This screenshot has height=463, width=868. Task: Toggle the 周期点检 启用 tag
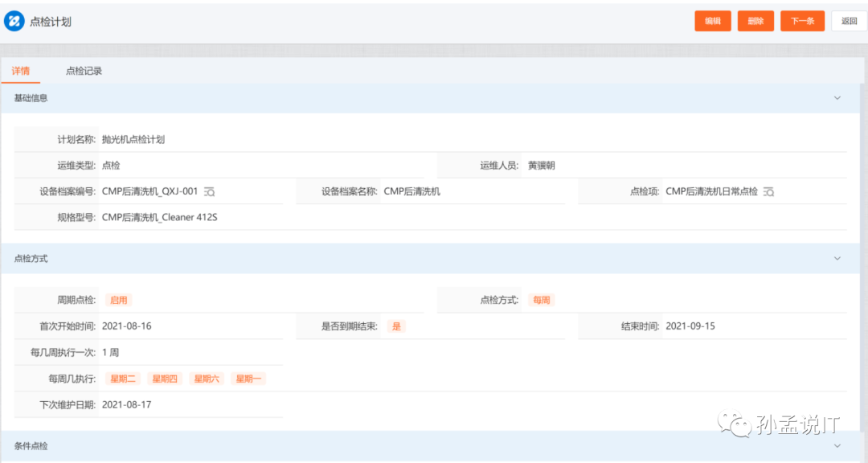118,299
